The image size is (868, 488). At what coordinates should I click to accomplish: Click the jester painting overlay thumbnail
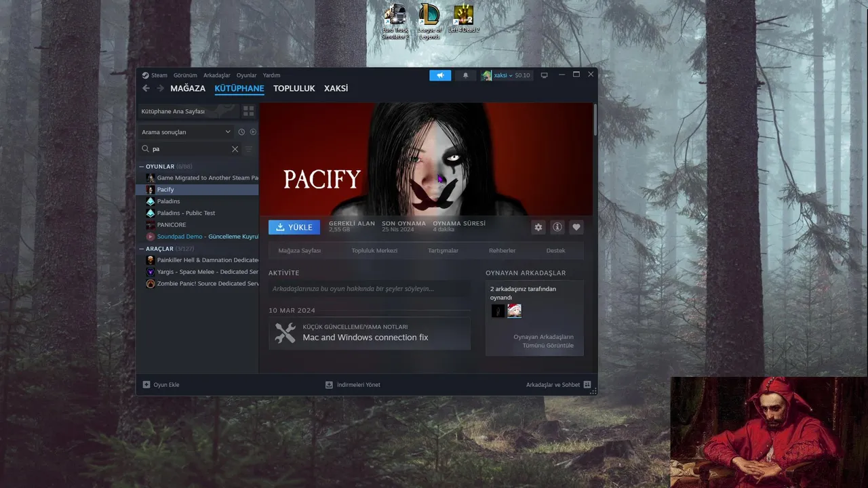coord(769,432)
